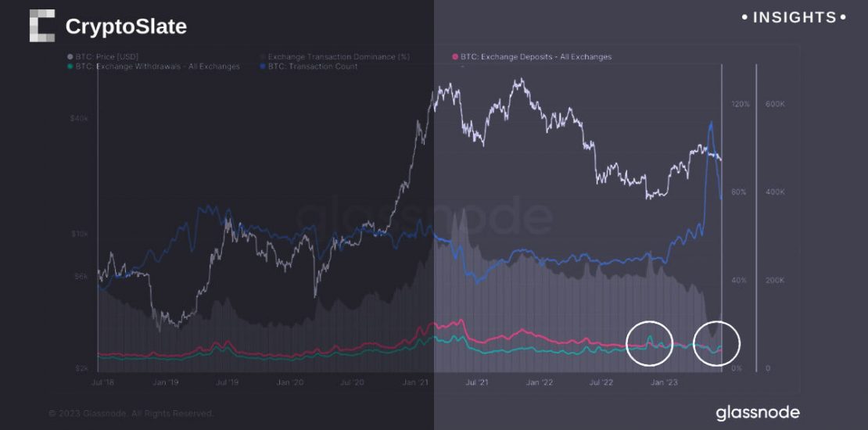The image size is (868, 430).
Task: Click the left white highlight circle
Action: [x=649, y=343]
